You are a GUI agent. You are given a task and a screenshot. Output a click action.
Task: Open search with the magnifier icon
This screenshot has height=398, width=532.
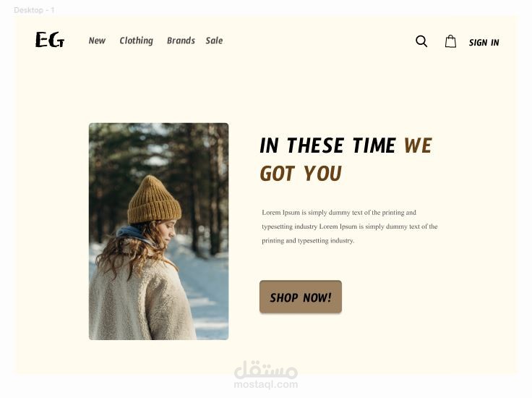point(421,41)
